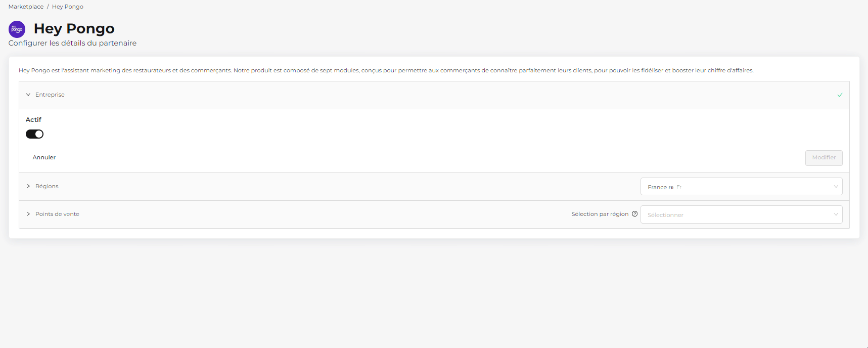
Task: Click the Hey Pongo description paragraph
Action: click(386, 70)
